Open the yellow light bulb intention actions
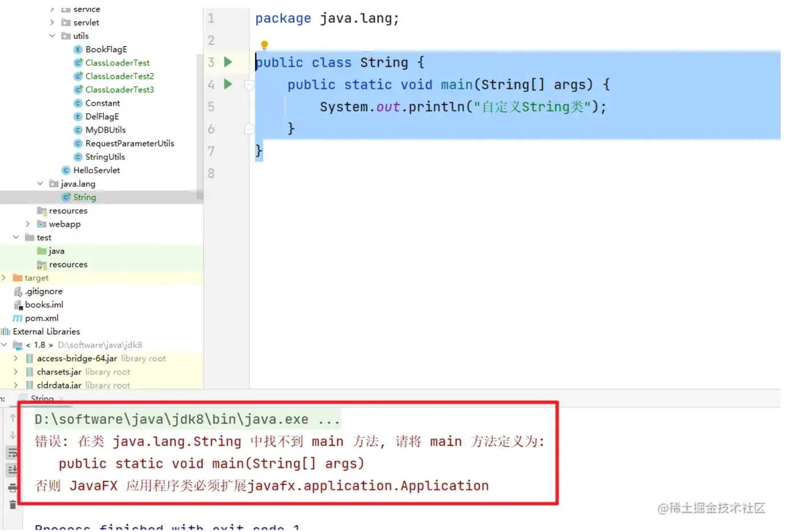The image size is (799, 532). pos(264,45)
